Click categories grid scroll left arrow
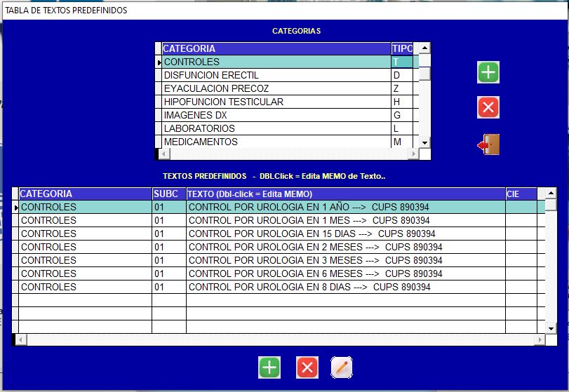The height and width of the screenshot is (392, 569). pos(164,154)
